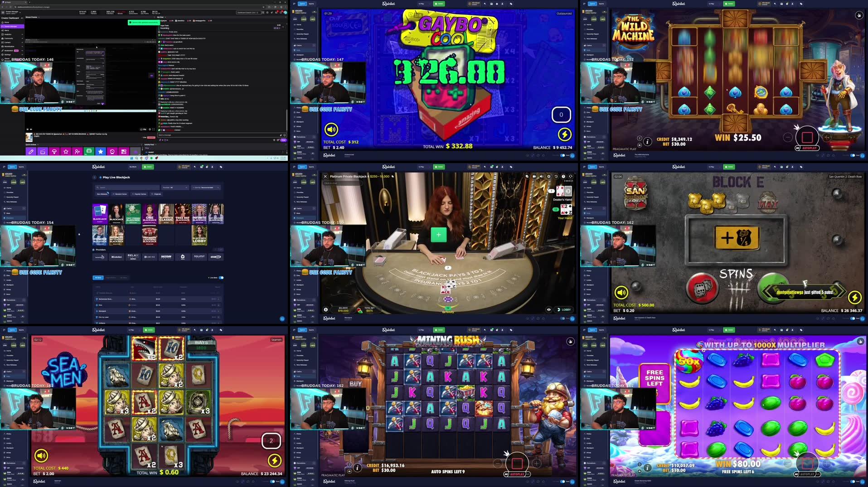Open dealer stream settings gear in Platinum Blackjack

point(548,176)
